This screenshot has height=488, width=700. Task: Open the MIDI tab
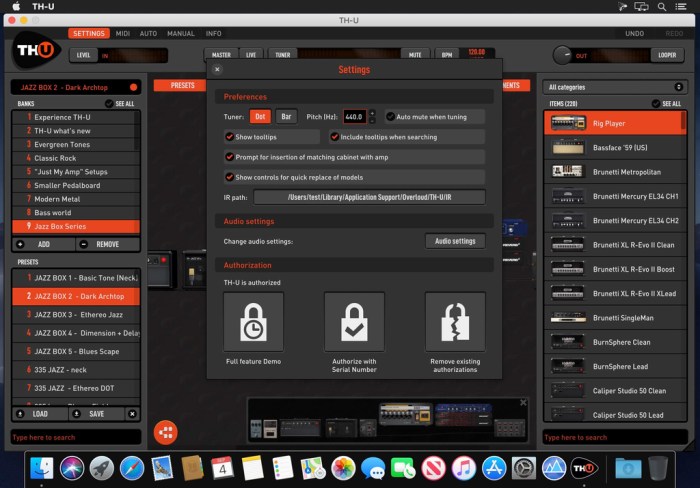(123, 33)
